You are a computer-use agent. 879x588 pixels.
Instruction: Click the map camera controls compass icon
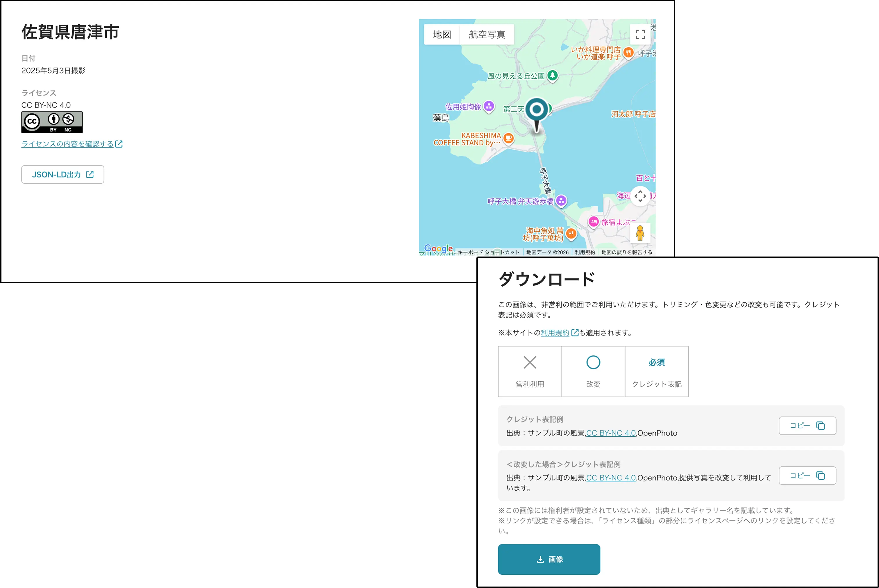pos(640,196)
